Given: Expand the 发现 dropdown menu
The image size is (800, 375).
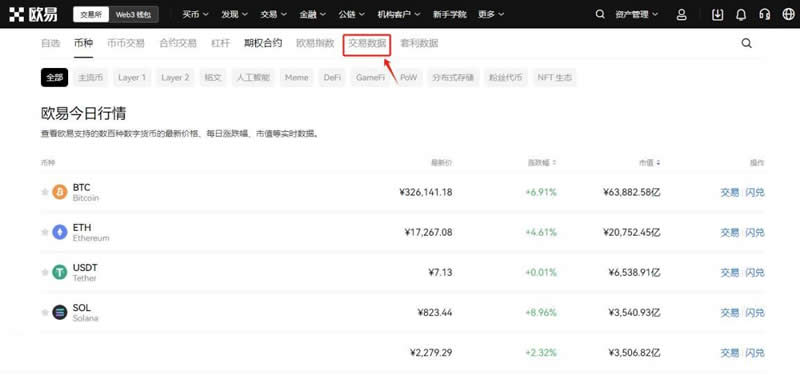Looking at the screenshot, I should coord(235,14).
